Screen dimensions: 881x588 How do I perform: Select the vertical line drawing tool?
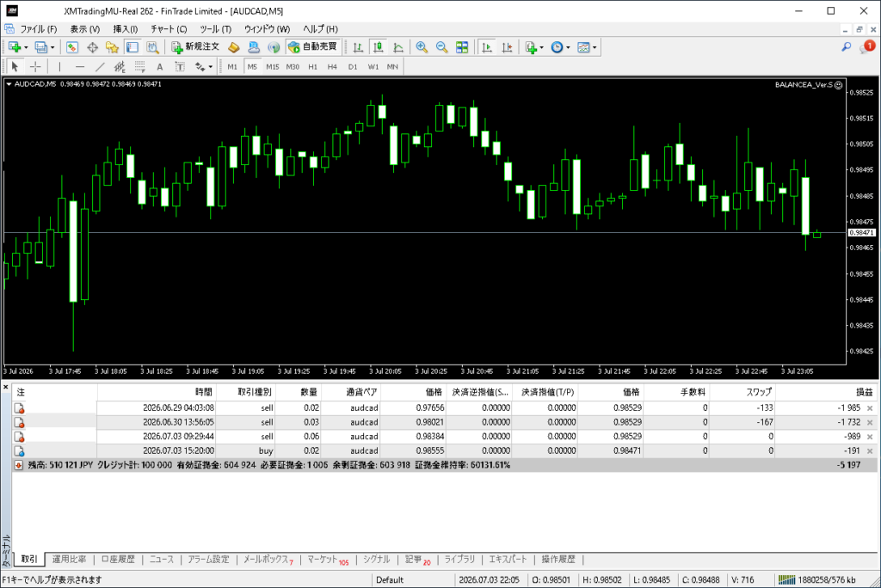pyautogui.click(x=59, y=67)
